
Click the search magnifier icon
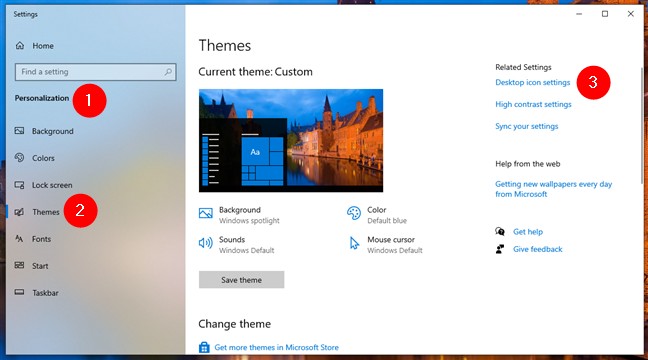(168, 72)
